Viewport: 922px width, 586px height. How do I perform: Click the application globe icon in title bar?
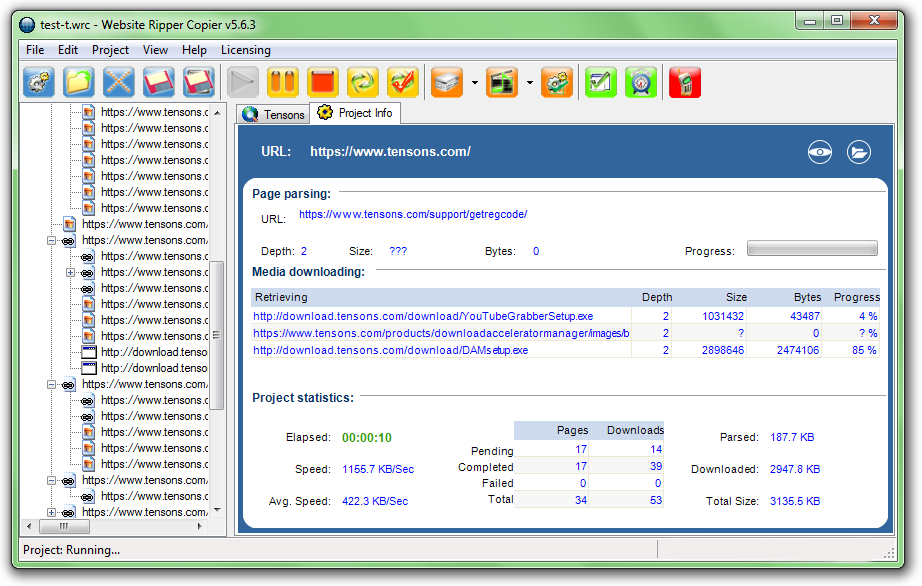tap(27, 25)
